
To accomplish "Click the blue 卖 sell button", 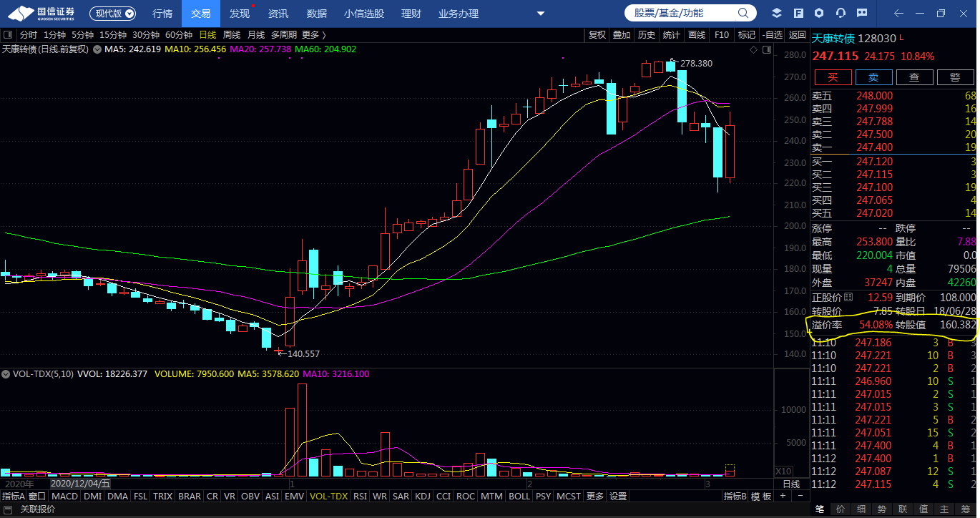I will (x=873, y=78).
